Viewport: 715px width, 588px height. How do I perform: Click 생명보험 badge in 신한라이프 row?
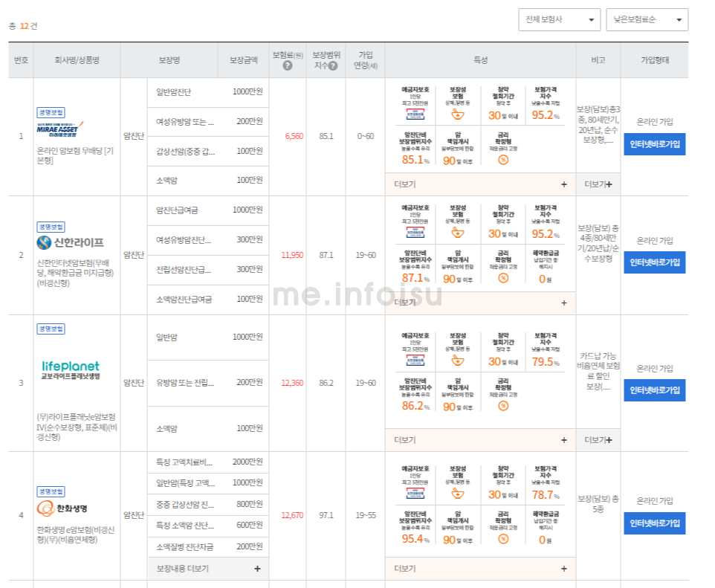pos(51,227)
